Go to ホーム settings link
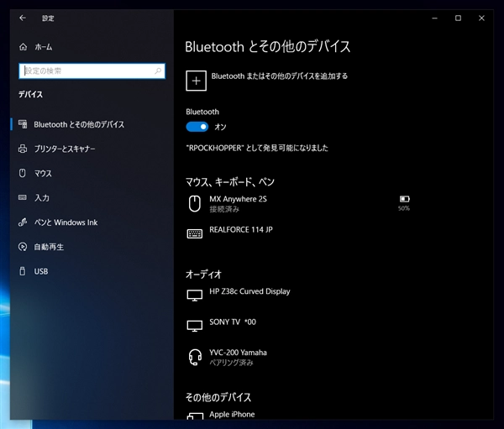The width and height of the screenshot is (504, 429). [44, 47]
